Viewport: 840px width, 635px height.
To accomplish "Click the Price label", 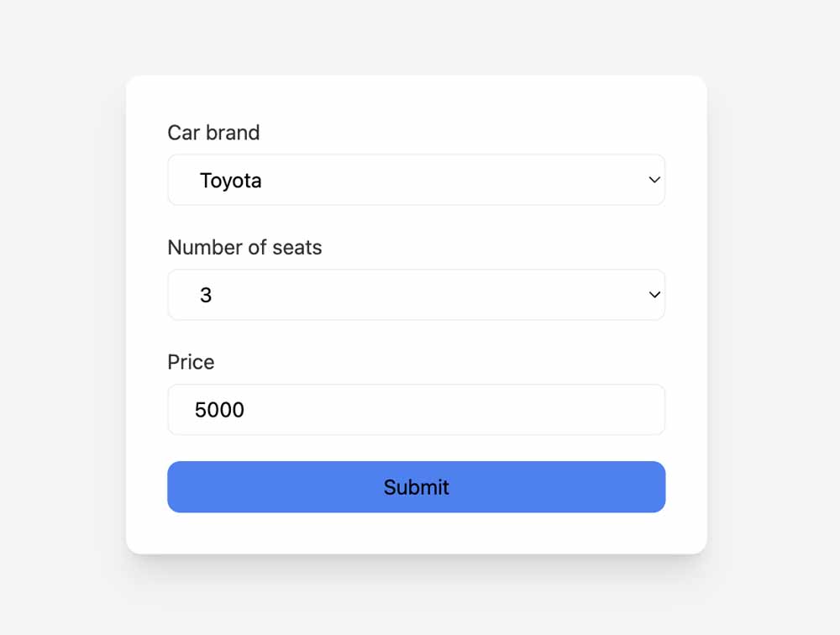I will point(191,362).
